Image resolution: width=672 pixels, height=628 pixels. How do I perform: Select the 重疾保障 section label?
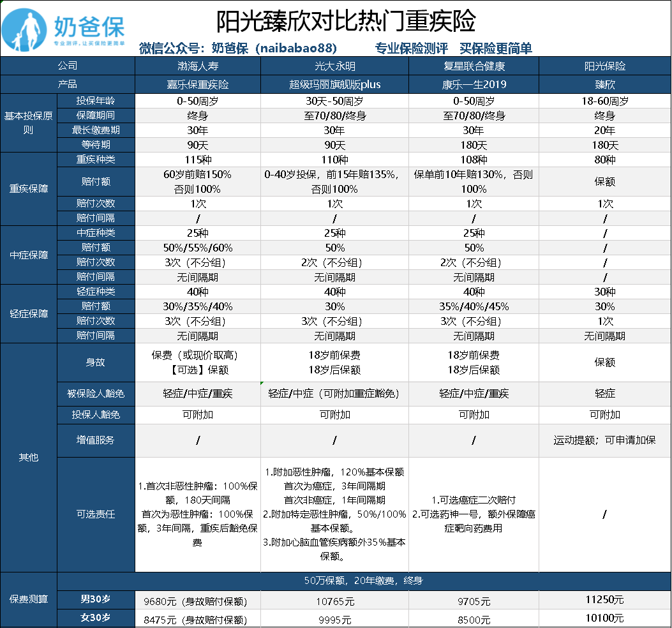tap(29, 189)
